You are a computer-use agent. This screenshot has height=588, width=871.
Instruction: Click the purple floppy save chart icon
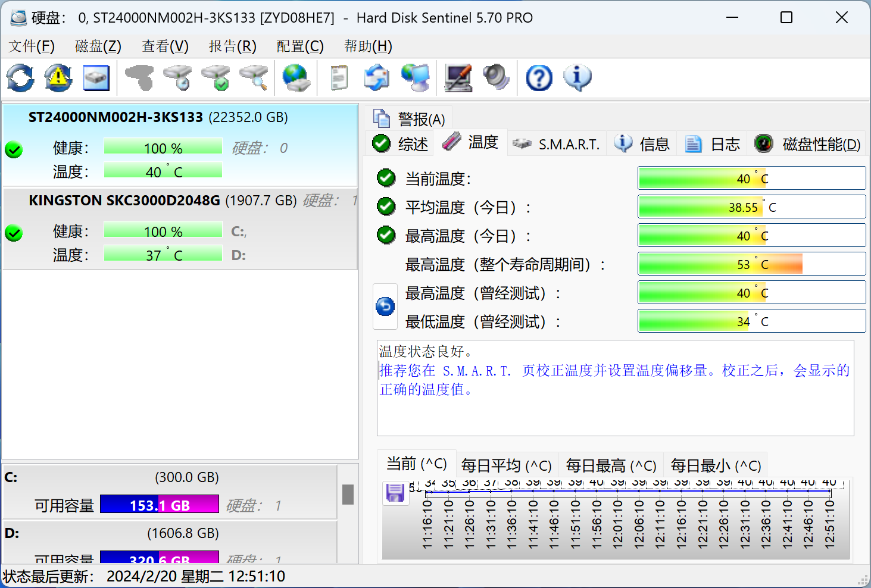pyautogui.click(x=395, y=493)
